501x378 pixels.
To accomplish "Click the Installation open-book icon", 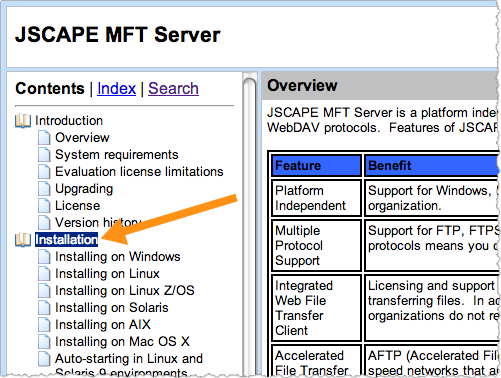I will tap(23, 240).
